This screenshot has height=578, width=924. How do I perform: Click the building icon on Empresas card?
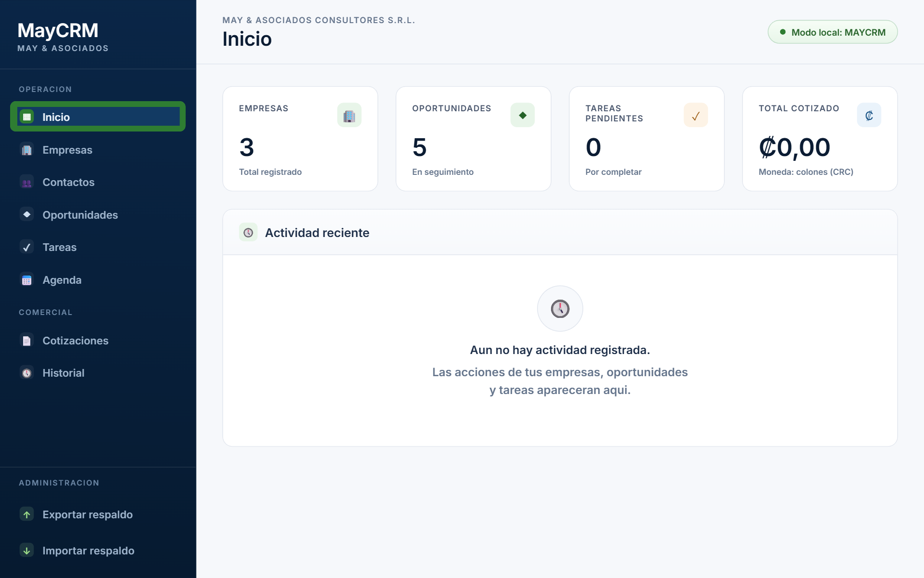[x=349, y=115]
